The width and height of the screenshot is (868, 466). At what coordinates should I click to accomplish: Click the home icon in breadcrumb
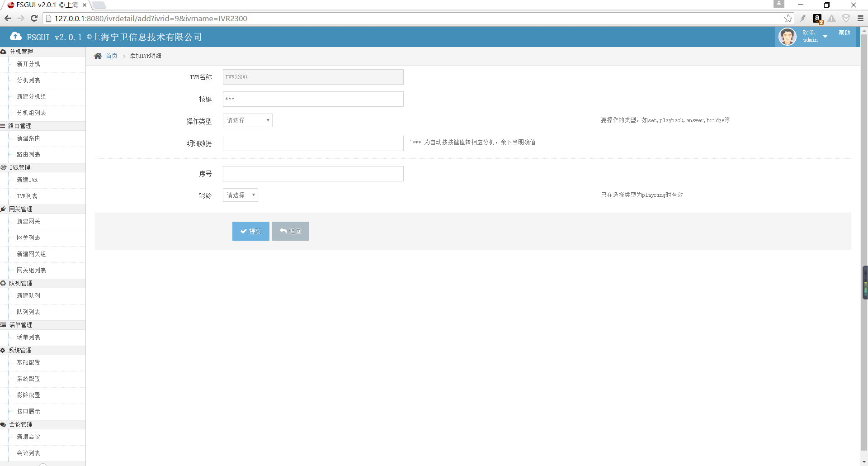coord(98,56)
